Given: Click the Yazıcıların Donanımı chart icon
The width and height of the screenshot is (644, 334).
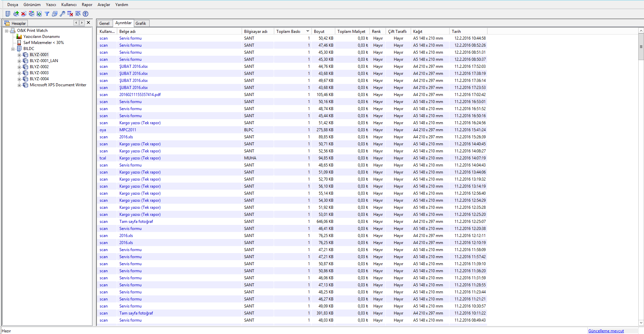Looking at the screenshot, I should click(x=19, y=37).
